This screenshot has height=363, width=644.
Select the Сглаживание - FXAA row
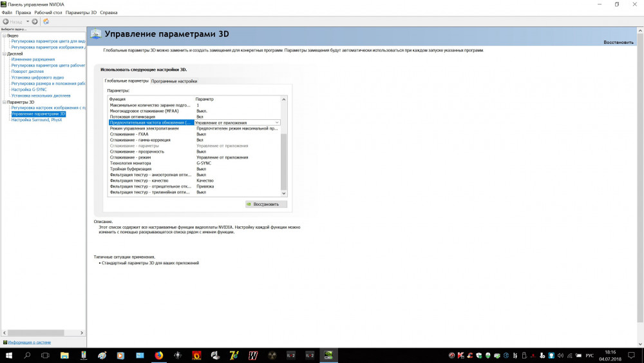[x=194, y=134]
